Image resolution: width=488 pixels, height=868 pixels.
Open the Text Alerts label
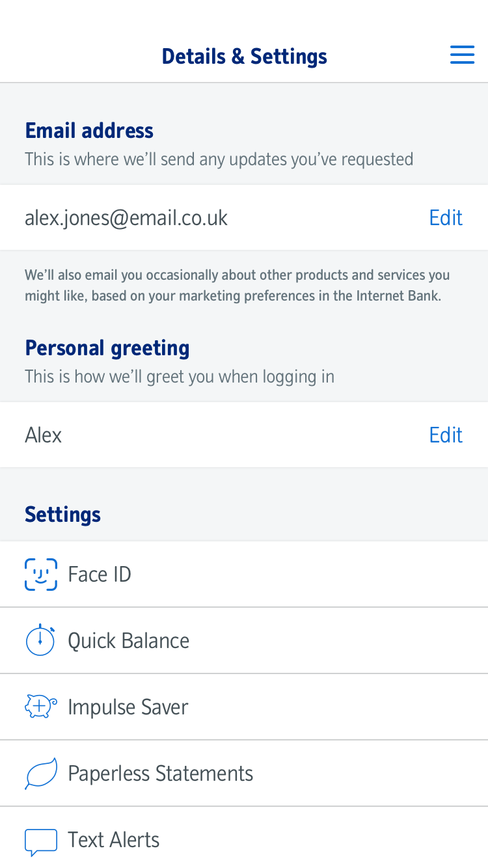[113, 840]
